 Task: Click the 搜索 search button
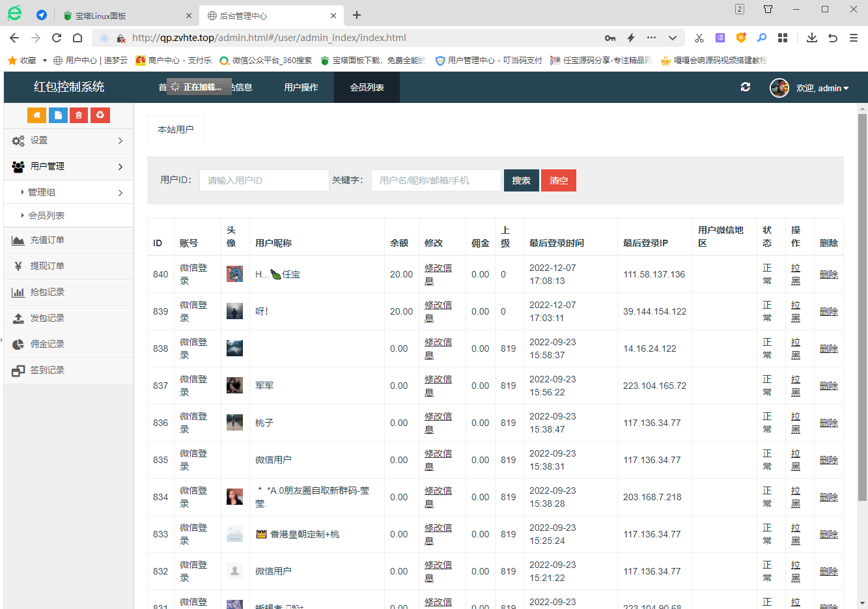click(x=521, y=180)
